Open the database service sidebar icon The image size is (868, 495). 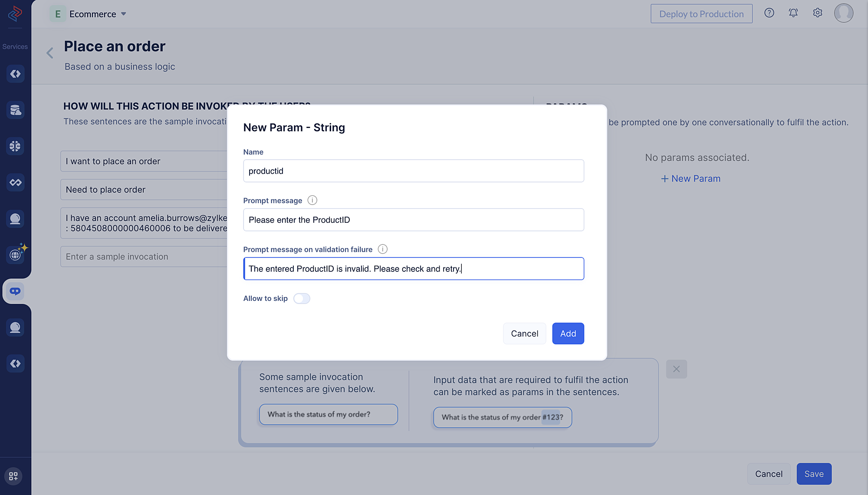point(15,110)
